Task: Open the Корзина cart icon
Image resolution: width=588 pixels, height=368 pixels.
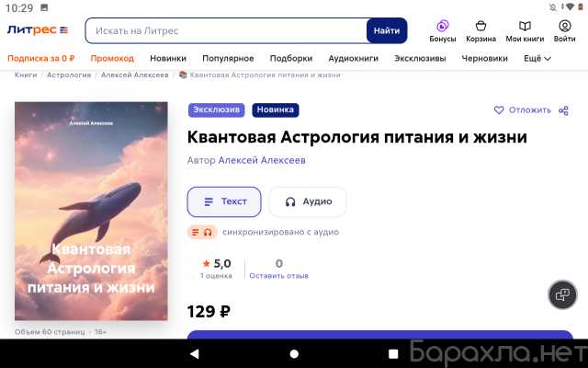Action: point(481,26)
